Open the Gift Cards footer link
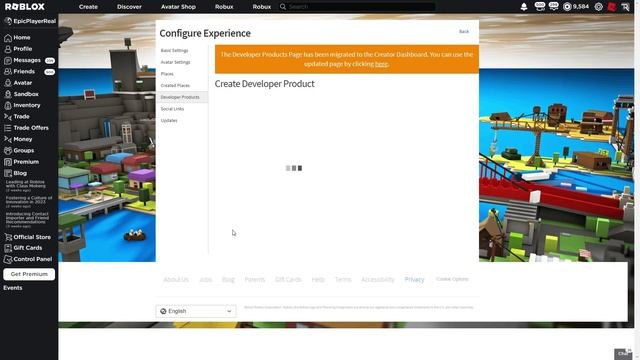The width and height of the screenshot is (640, 360). point(288,280)
